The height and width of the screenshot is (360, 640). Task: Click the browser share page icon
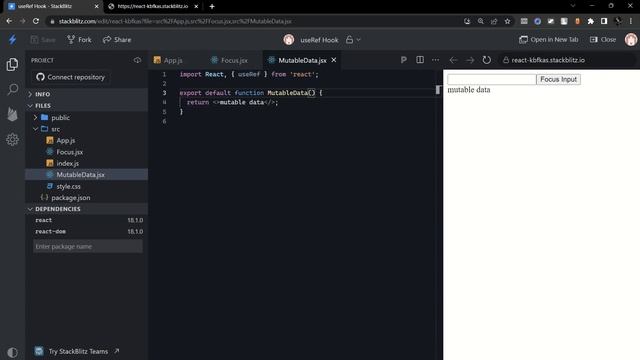(494, 21)
